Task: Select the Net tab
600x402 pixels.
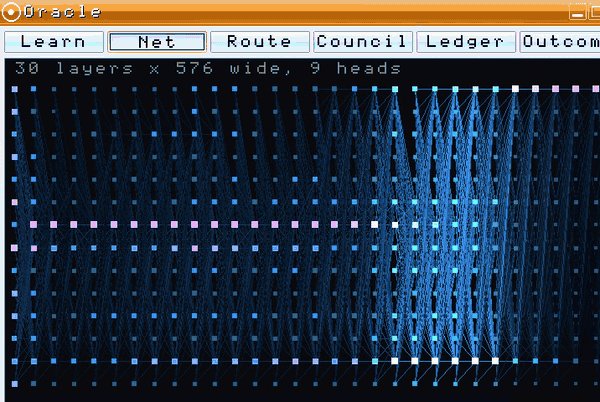Action: 157,42
